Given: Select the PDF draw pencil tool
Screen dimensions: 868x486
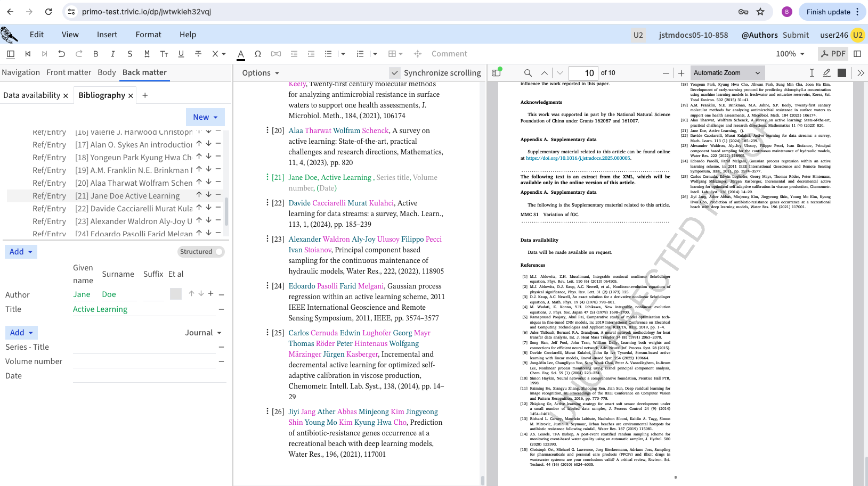Looking at the screenshot, I should (x=826, y=73).
